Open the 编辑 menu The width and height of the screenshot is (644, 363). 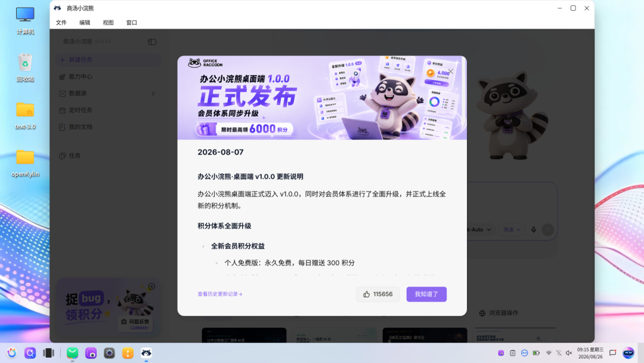click(x=85, y=23)
